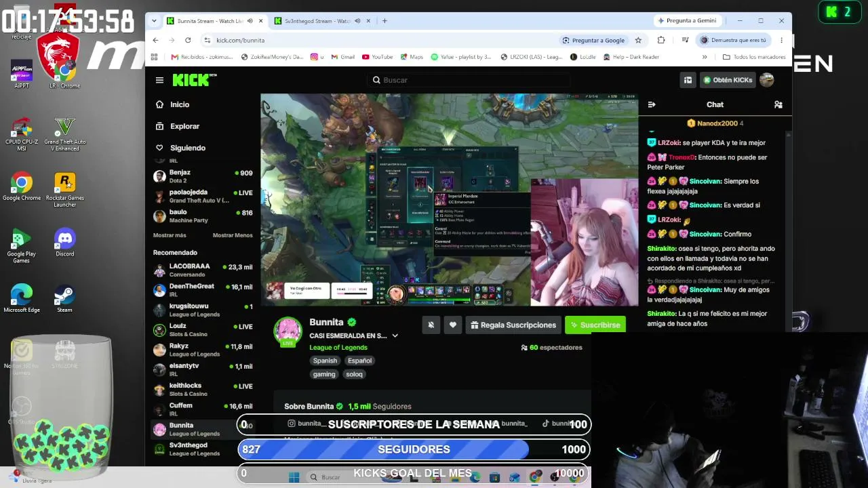The height and width of the screenshot is (488, 868).
Task: Select the Spanish tag
Action: pyautogui.click(x=325, y=361)
